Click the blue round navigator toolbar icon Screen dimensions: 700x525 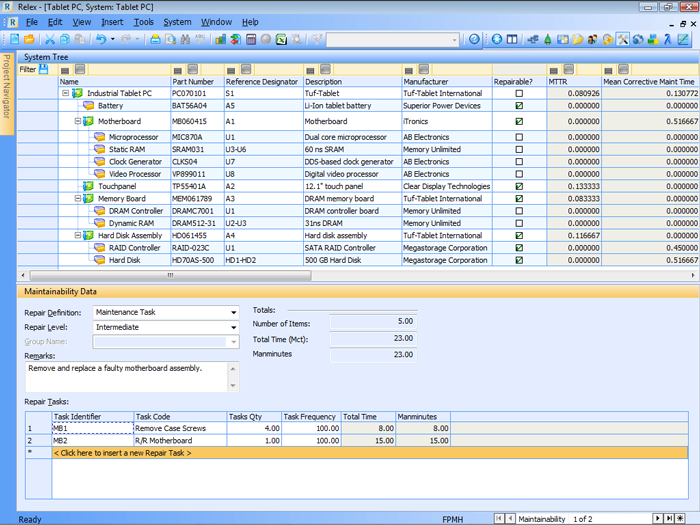pos(497,39)
